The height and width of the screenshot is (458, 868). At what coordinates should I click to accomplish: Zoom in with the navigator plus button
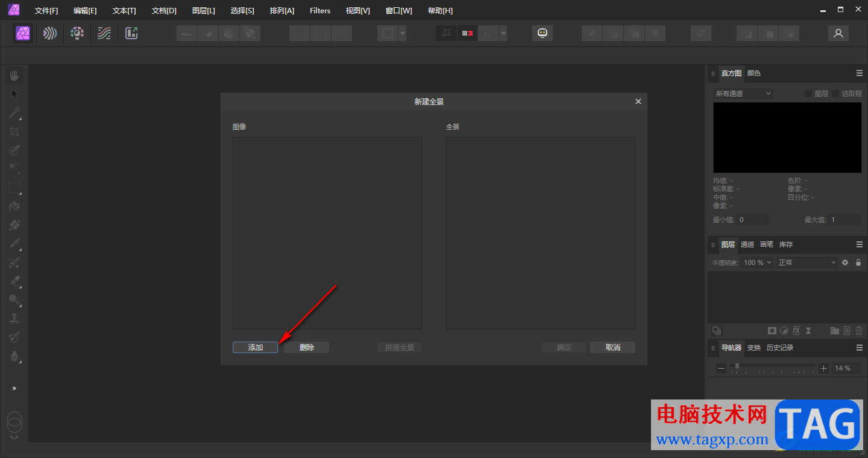824,368
